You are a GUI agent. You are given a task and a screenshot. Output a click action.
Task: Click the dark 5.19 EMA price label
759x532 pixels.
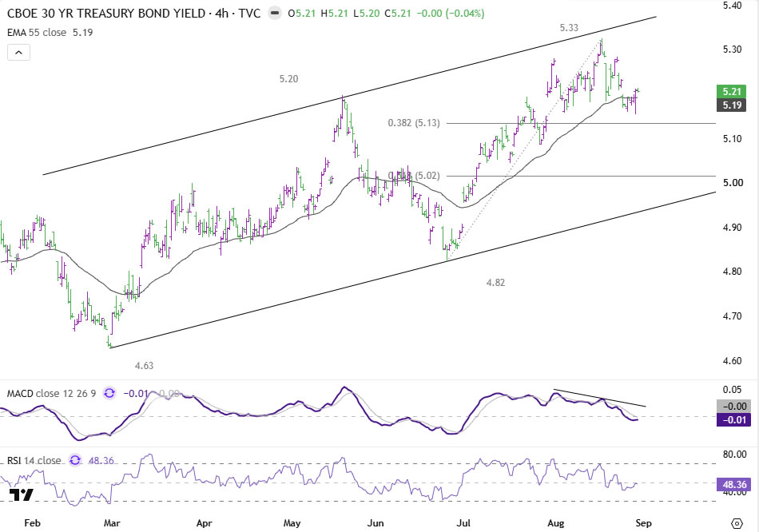click(x=732, y=105)
